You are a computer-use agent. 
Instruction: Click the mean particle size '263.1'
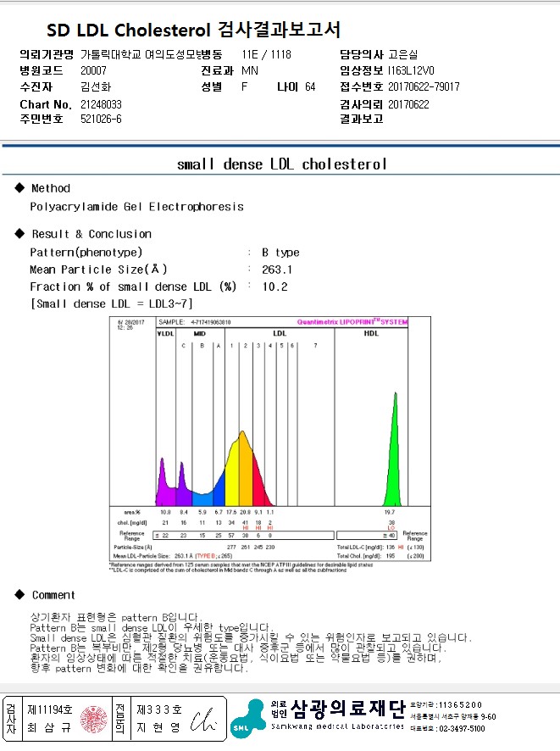click(x=277, y=270)
